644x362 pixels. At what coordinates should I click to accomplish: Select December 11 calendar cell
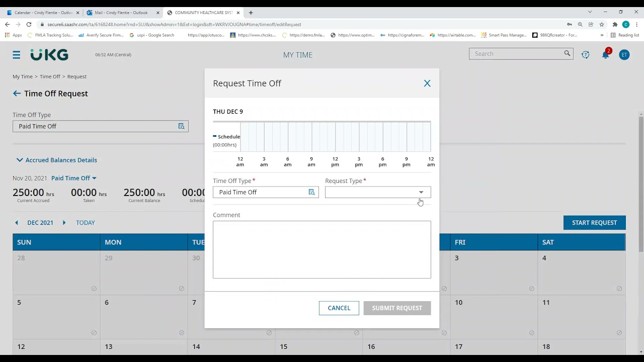point(582,317)
